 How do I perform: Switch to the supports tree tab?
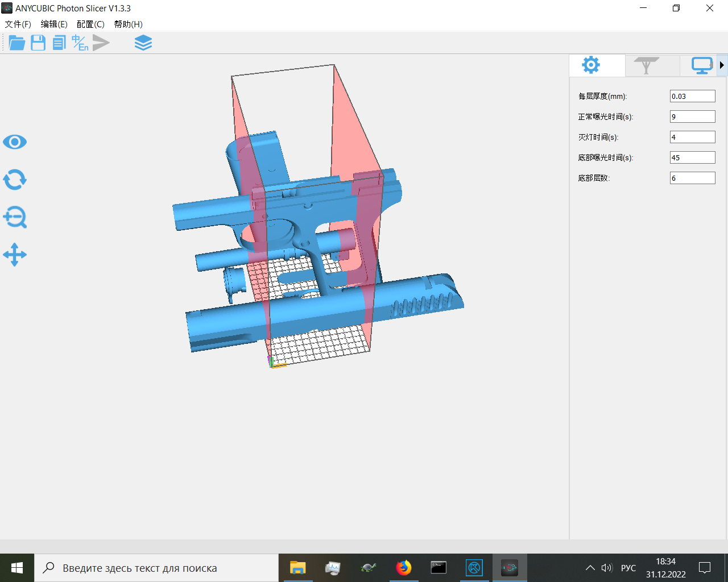646,65
